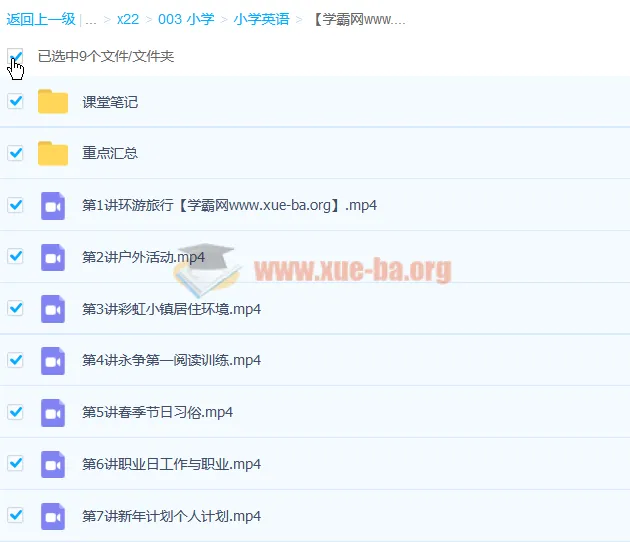Click video icon for 第5讲春季节日习俗.mp4

[53, 412]
